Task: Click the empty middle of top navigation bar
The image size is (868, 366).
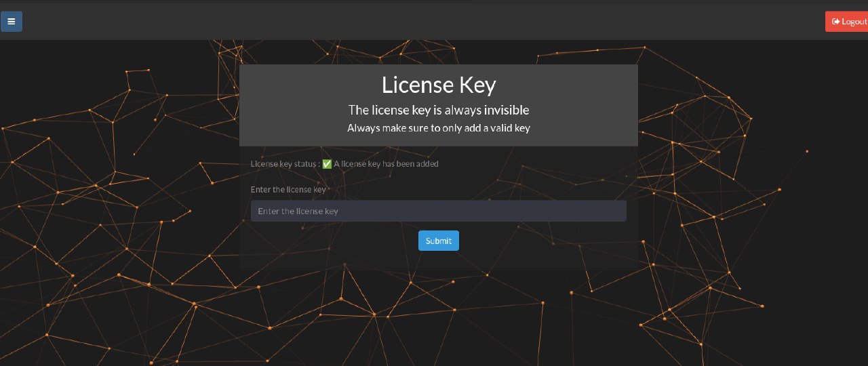Action: point(434,21)
